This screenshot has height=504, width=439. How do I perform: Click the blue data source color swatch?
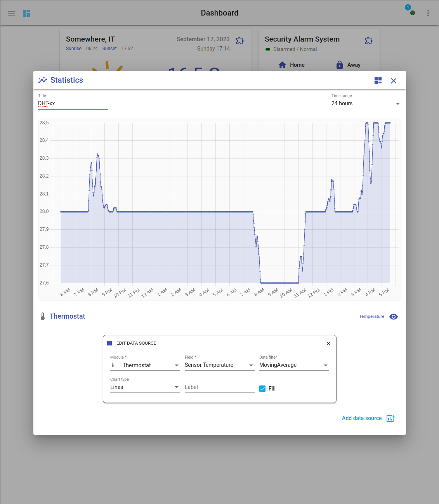[x=109, y=343]
